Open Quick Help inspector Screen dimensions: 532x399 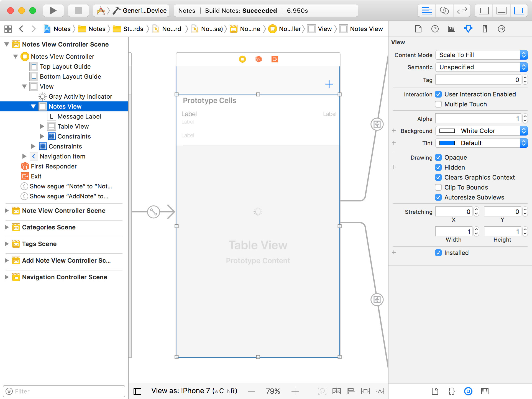[435, 29]
